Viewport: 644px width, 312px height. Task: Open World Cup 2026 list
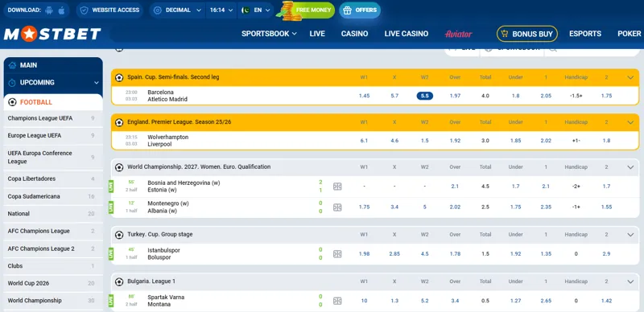click(x=53, y=283)
